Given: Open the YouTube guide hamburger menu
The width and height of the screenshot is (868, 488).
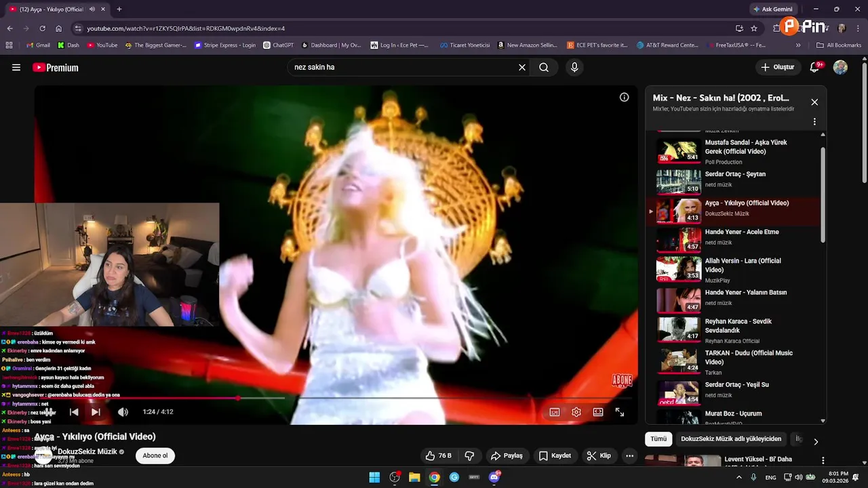Looking at the screenshot, I should pos(16,67).
